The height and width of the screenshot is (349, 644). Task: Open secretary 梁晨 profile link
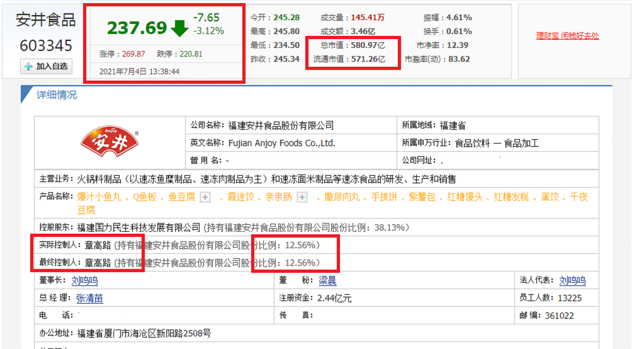pos(328,280)
